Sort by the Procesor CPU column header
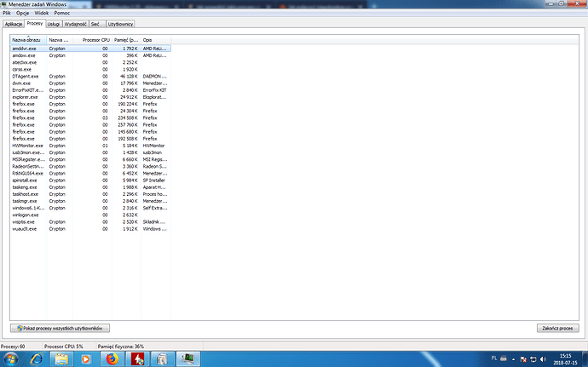This screenshot has height=367, width=588. pyautogui.click(x=95, y=40)
